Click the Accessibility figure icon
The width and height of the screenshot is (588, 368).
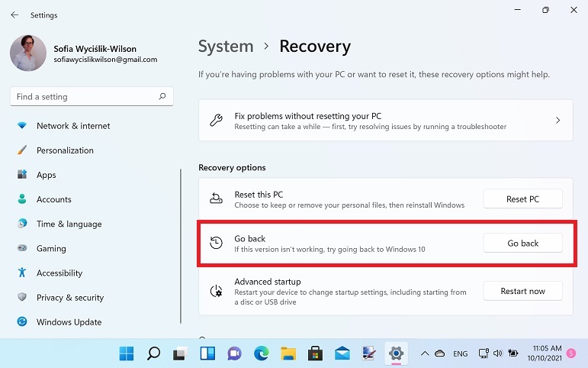[22, 273]
